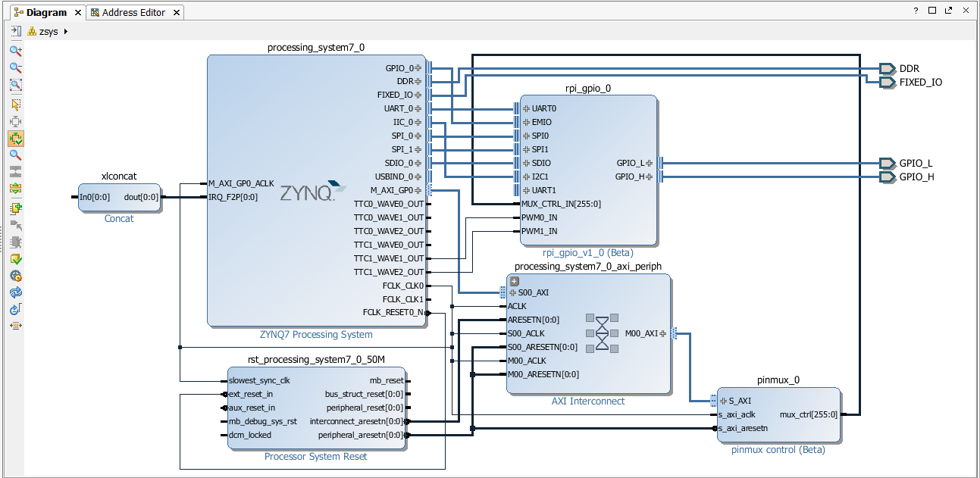Screen dimensions: 980x478
Task: Click the Expand All icon
Action: pyautogui.click(x=15, y=188)
